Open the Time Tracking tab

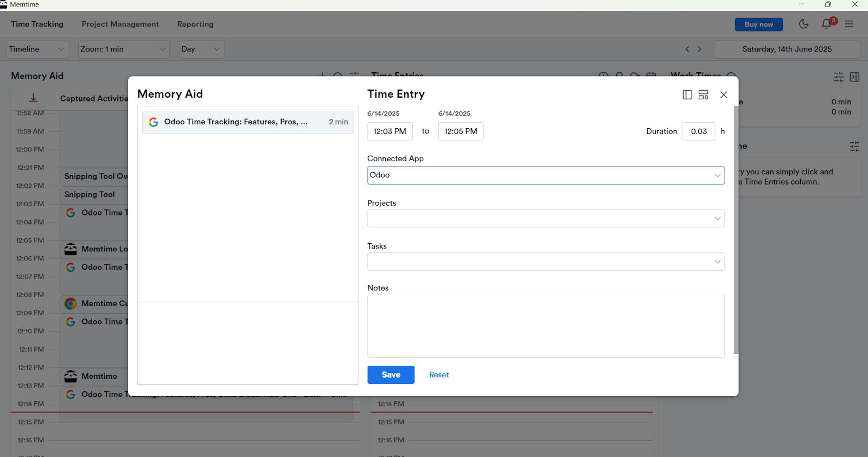(x=37, y=24)
